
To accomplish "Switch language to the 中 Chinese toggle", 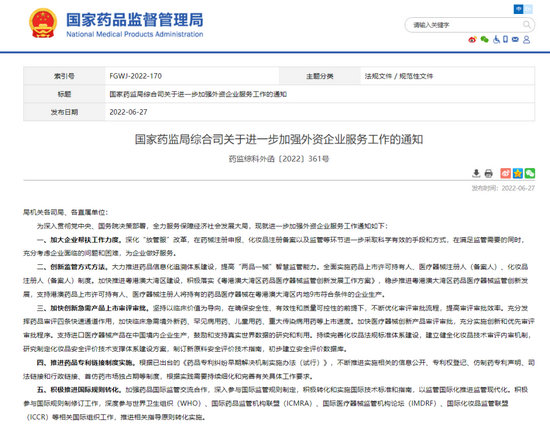I will [518, 9].
